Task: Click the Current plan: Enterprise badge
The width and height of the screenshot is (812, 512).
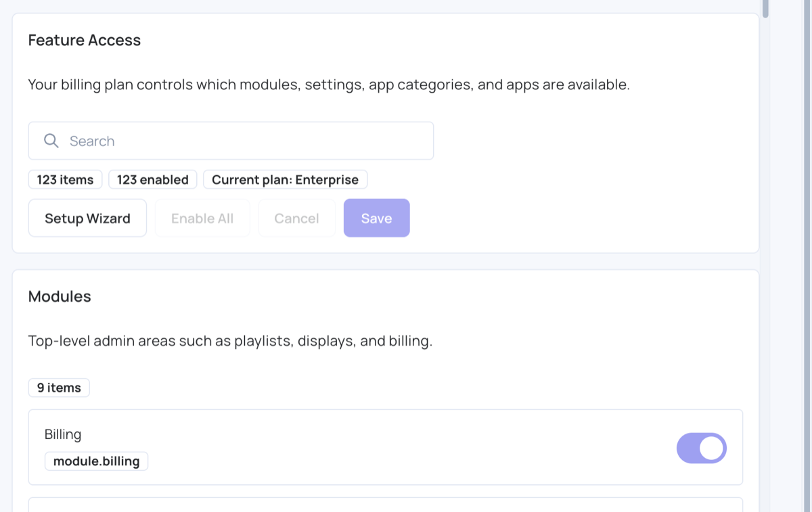Action: tap(285, 179)
